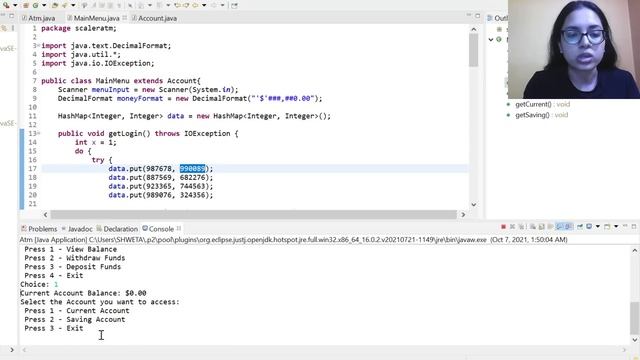Screen dimensions: 640x360
Task: Click Pin Console icon
Action: [x=580, y=227]
